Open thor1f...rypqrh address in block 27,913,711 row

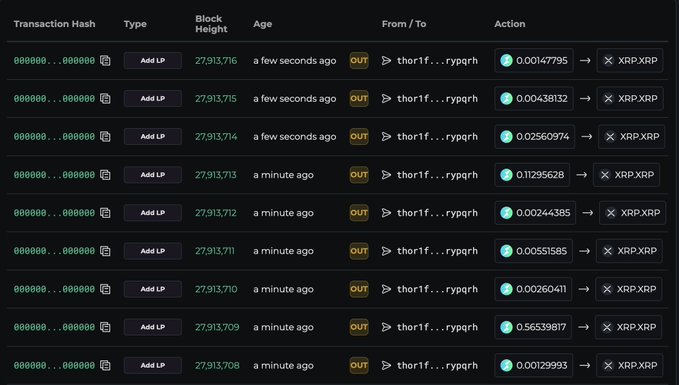click(x=437, y=251)
